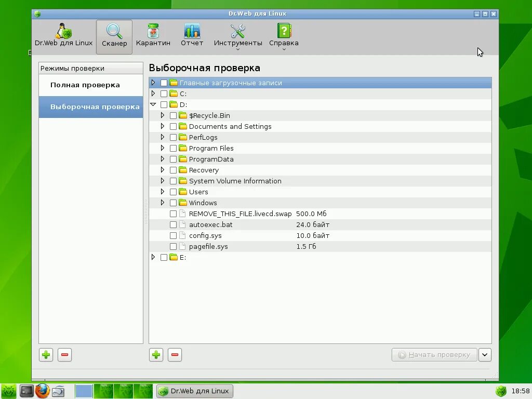Click the folder icon of Users
The width and height of the screenshot is (532, 399).
(183, 192)
